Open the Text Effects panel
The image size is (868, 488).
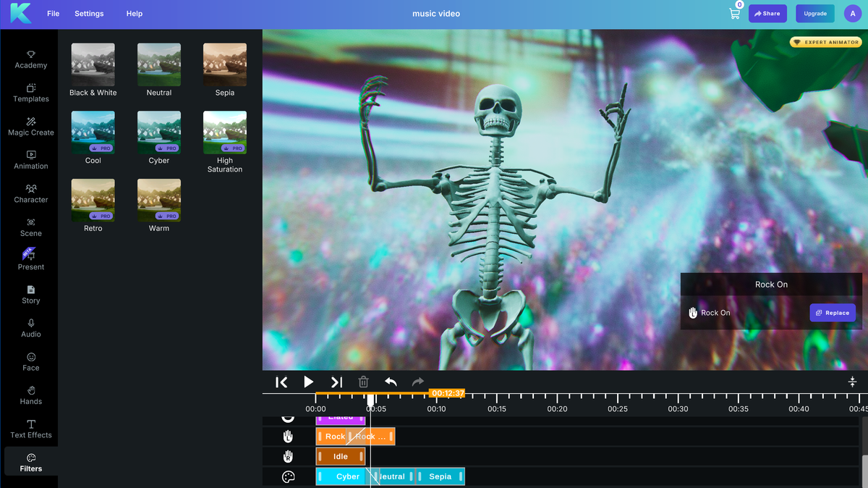[x=30, y=429]
